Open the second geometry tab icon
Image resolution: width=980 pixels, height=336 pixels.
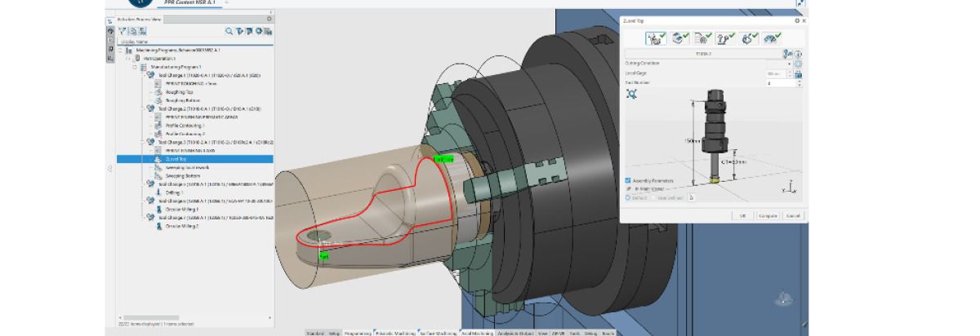coord(679,38)
